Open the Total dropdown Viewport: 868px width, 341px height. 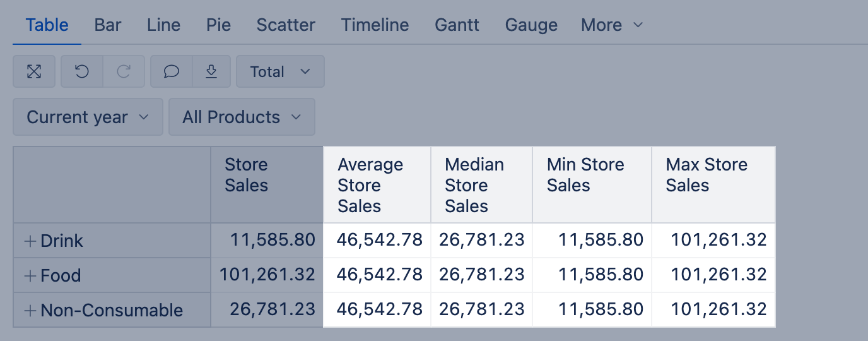click(280, 71)
